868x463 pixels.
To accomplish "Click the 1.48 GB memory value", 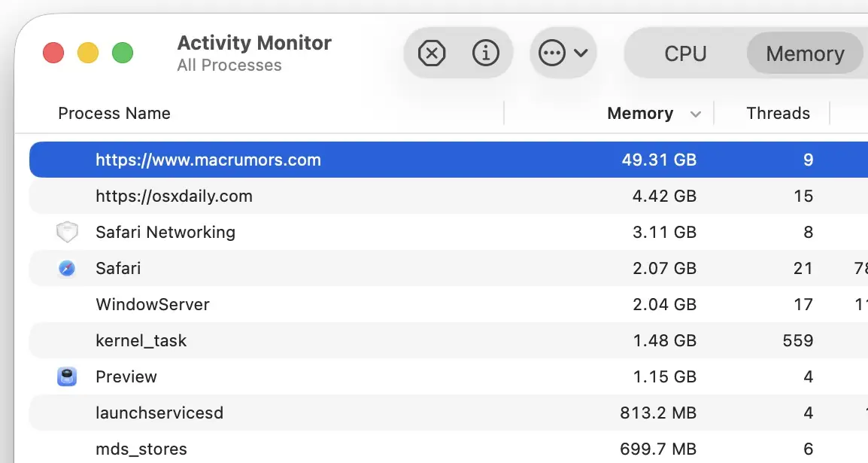I will (x=664, y=340).
